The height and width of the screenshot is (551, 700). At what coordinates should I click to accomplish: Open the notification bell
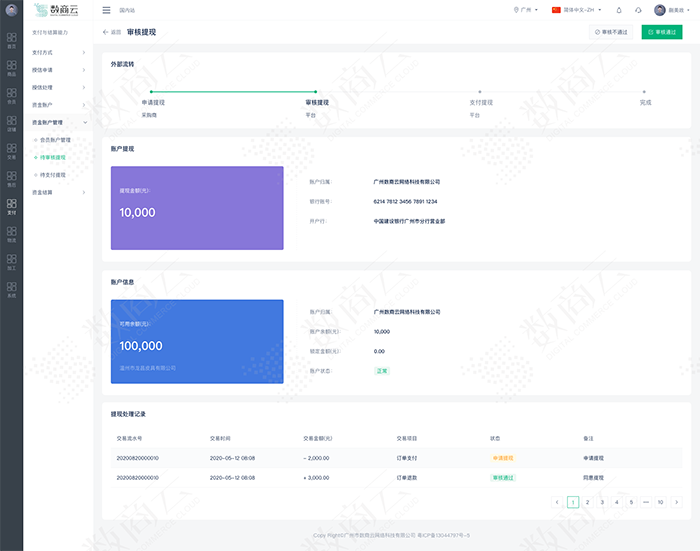pyautogui.click(x=619, y=10)
